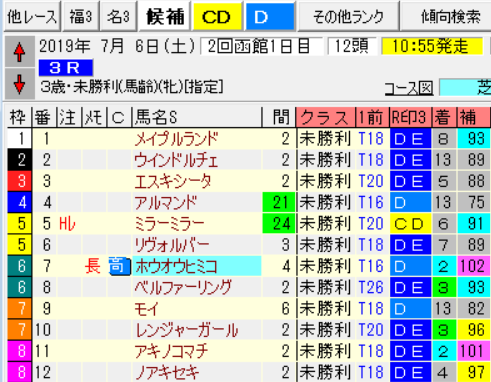Image resolution: width=491 pixels, height=382 pixels.
Task: Click the T16 cell for アルマンド
Action: [371, 203]
